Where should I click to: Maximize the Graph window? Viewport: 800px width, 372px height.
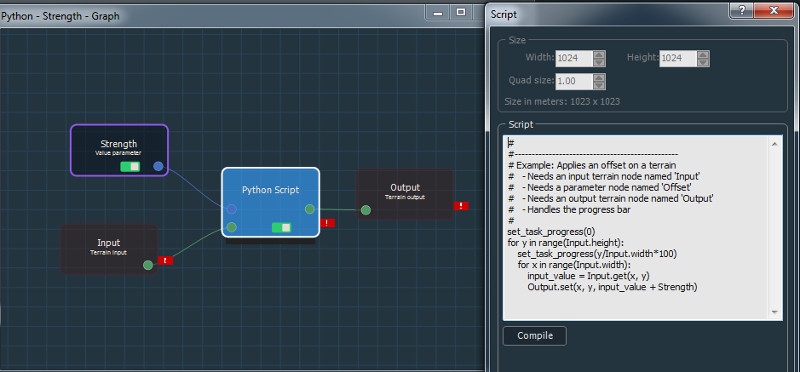[x=461, y=13]
